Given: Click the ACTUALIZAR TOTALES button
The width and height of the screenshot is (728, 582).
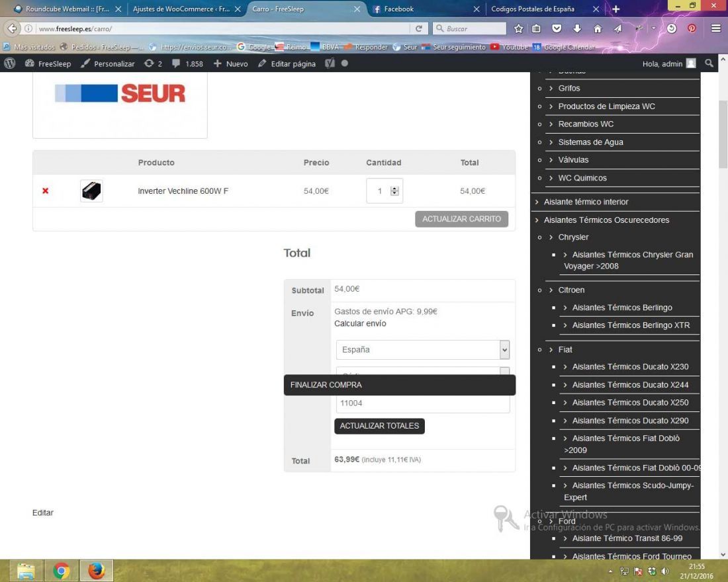Looking at the screenshot, I should pyautogui.click(x=379, y=426).
